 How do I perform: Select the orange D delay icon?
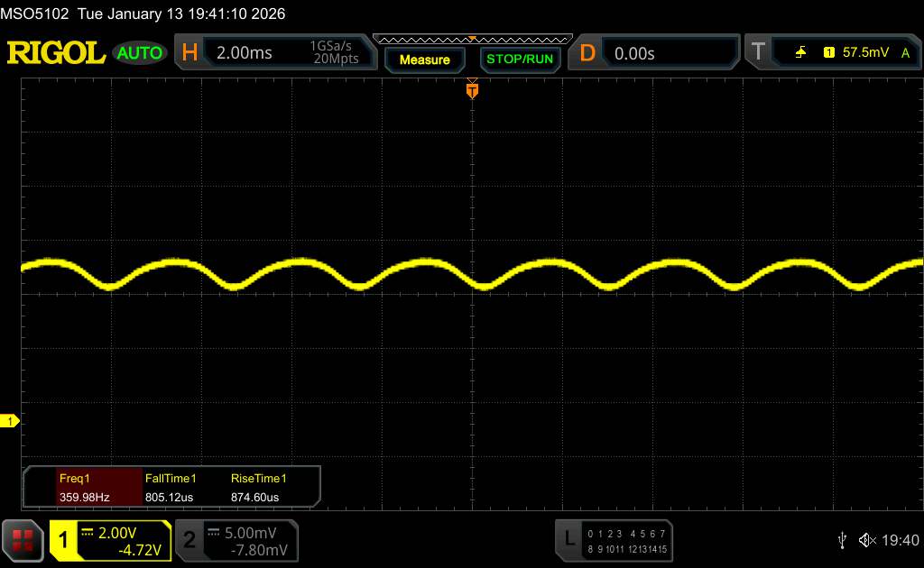pos(587,53)
